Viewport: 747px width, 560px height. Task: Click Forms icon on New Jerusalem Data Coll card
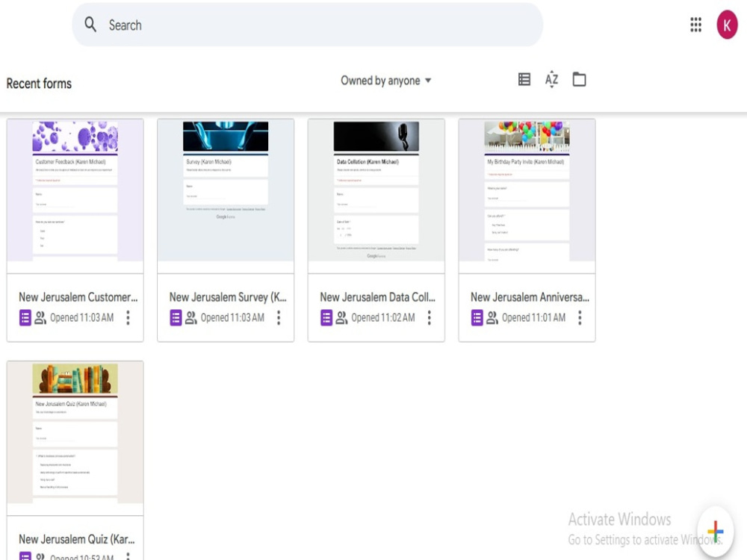click(x=326, y=317)
